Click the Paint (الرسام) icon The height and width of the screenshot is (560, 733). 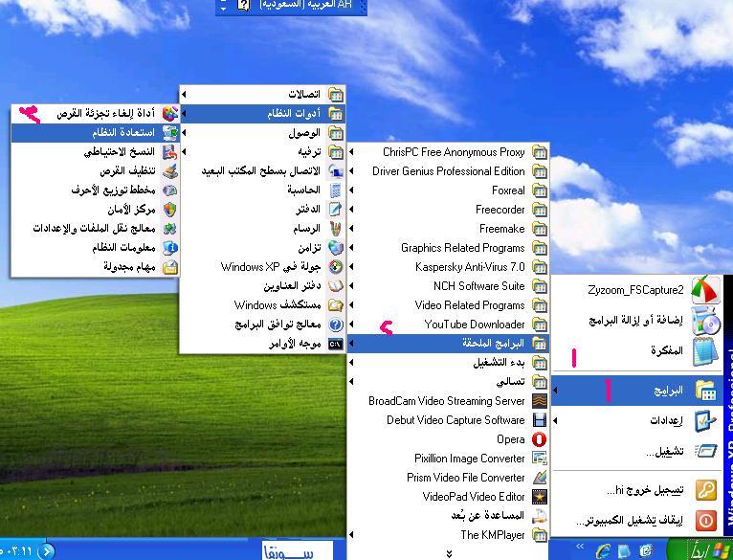pos(336,228)
